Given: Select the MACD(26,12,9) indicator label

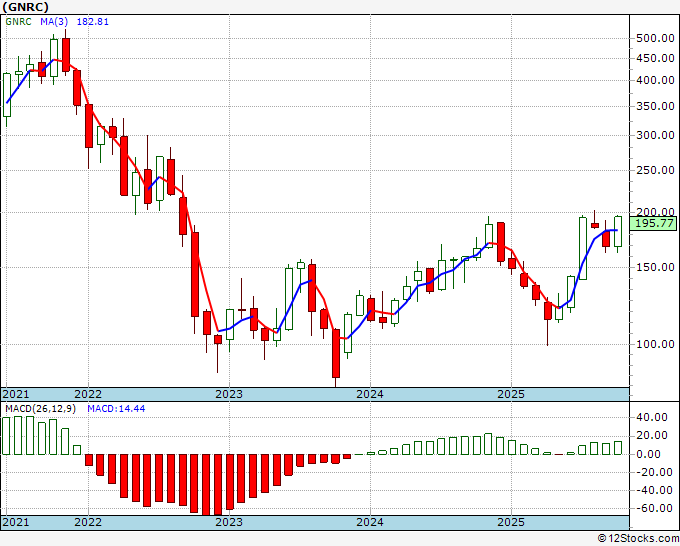Looking at the screenshot, I should coord(40,409).
